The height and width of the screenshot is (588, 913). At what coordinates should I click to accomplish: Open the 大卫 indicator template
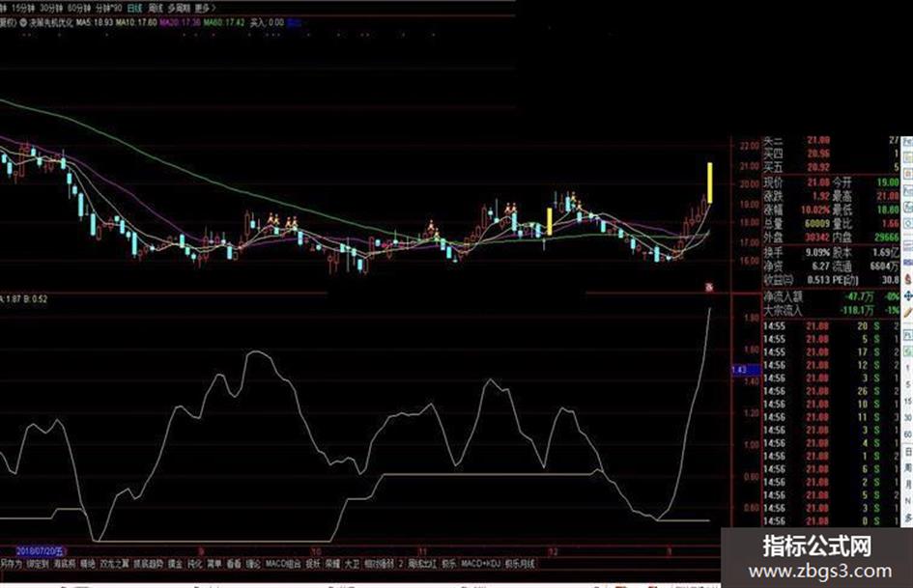pyautogui.click(x=352, y=564)
